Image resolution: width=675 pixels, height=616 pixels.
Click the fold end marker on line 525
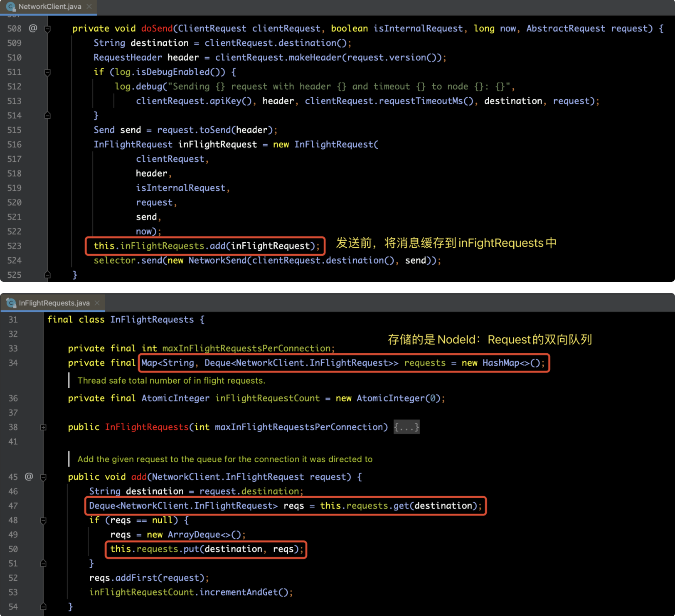(47, 275)
